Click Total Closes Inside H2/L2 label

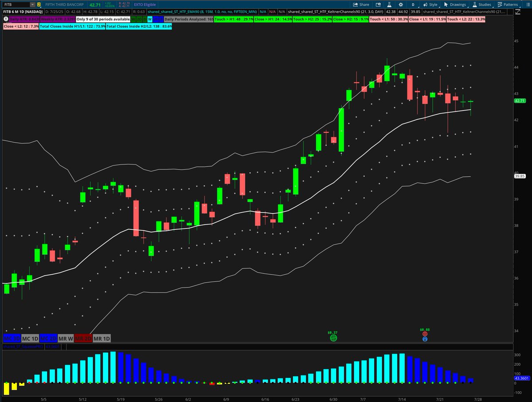click(x=139, y=27)
